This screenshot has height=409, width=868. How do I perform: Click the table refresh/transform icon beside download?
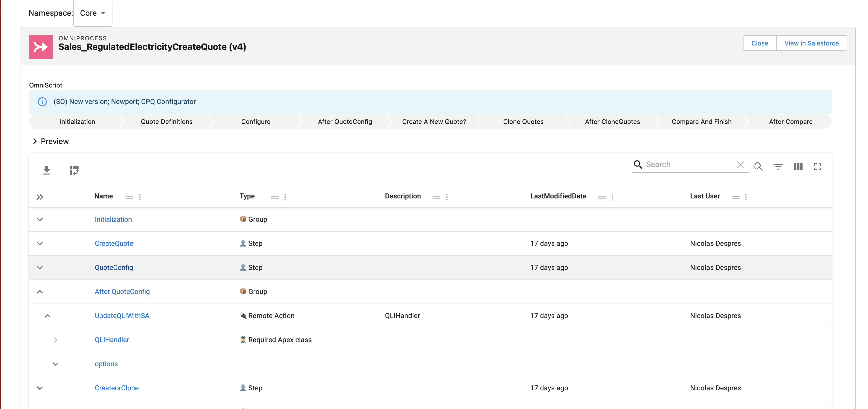pyautogui.click(x=74, y=171)
